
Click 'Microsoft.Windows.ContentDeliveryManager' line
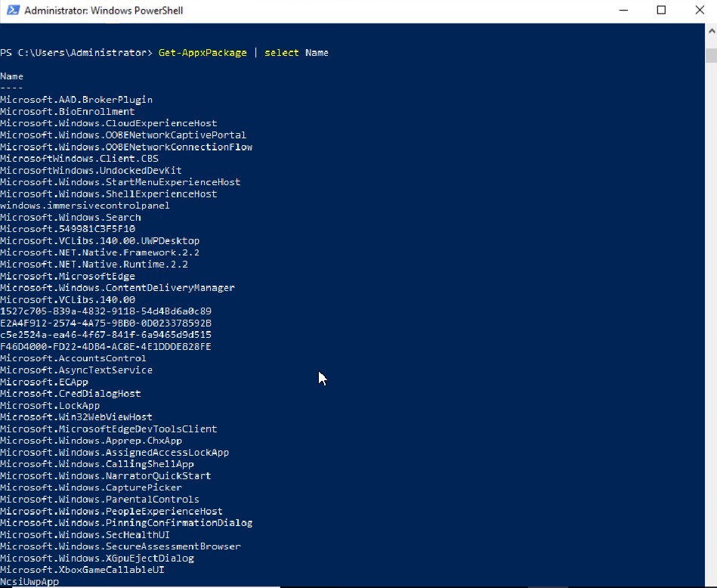click(118, 288)
